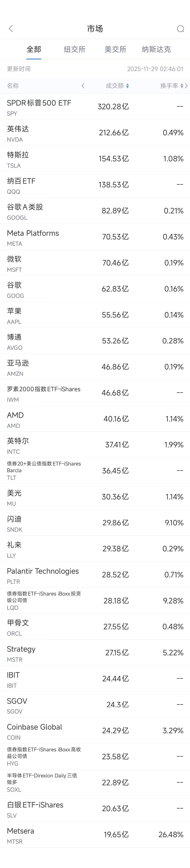Click the 名称 column header
This screenshot has height=868, width=190.
pyautogui.click(x=13, y=86)
